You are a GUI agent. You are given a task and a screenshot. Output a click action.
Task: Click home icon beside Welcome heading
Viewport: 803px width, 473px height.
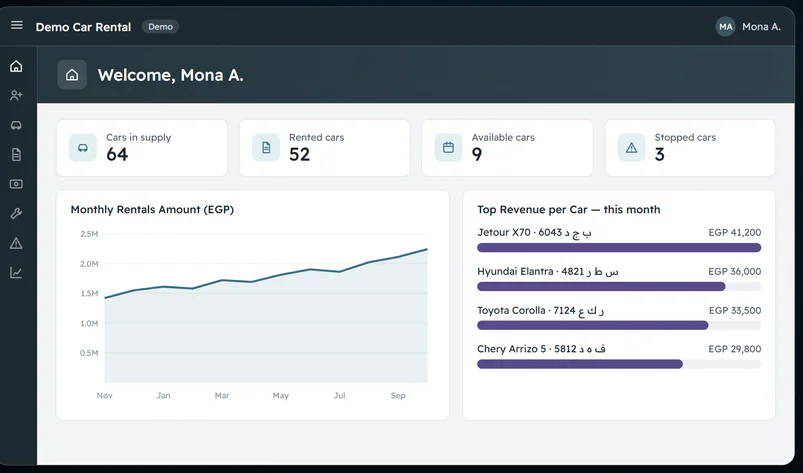tap(72, 75)
